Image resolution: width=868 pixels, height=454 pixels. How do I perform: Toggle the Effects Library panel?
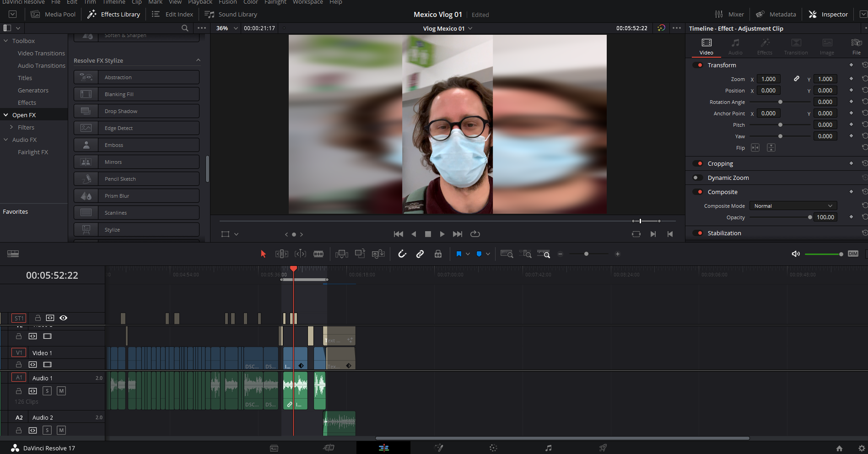[x=114, y=14]
